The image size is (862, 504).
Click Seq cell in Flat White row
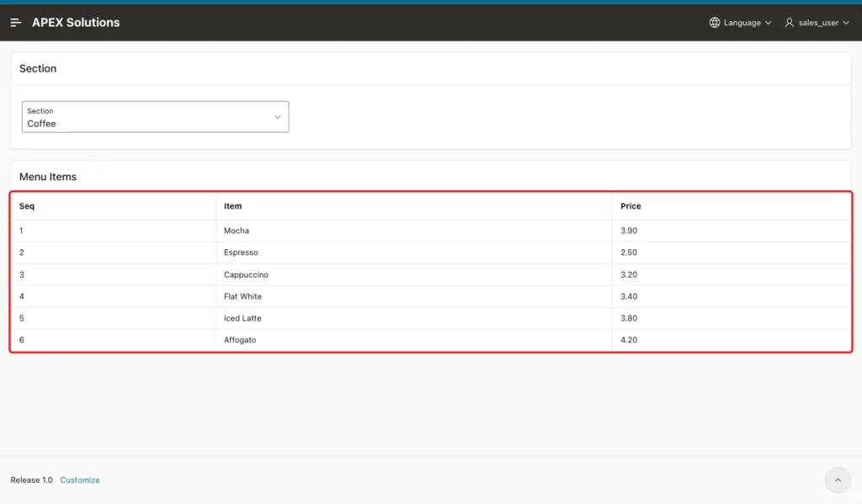pos(114,296)
